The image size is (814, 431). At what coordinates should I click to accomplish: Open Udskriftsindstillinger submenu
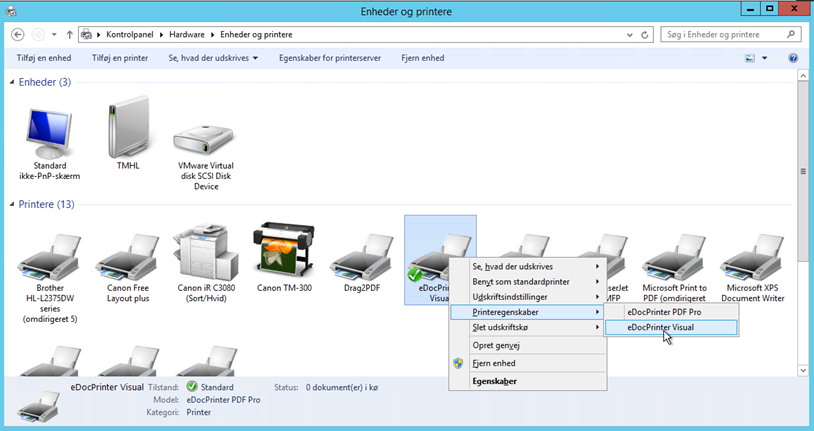[528, 297]
